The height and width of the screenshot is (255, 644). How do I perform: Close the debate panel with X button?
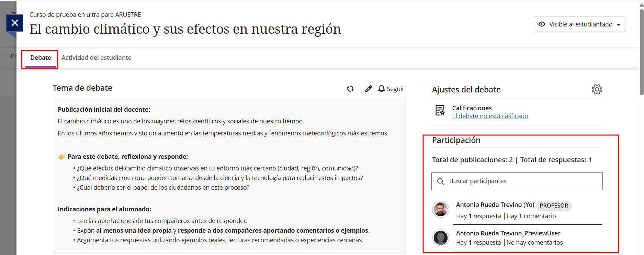(15, 23)
